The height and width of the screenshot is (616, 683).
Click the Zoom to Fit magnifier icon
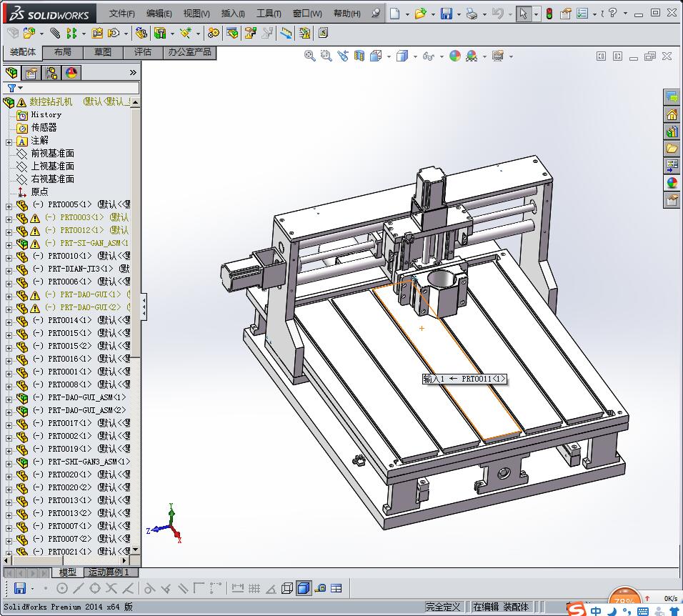pos(309,56)
